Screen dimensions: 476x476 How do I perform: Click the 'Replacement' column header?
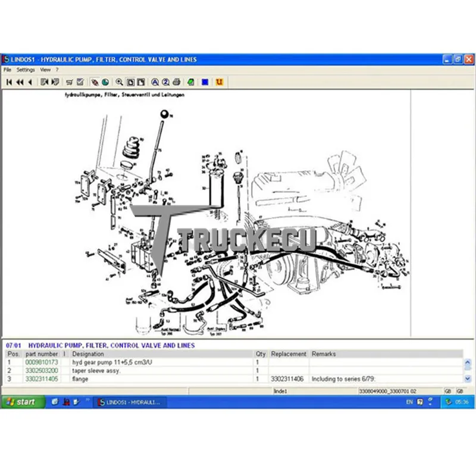[289, 354]
